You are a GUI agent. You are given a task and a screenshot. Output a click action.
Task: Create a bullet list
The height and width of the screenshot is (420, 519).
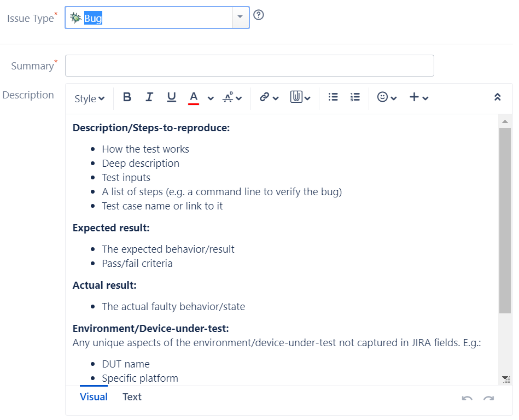pos(333,97)
